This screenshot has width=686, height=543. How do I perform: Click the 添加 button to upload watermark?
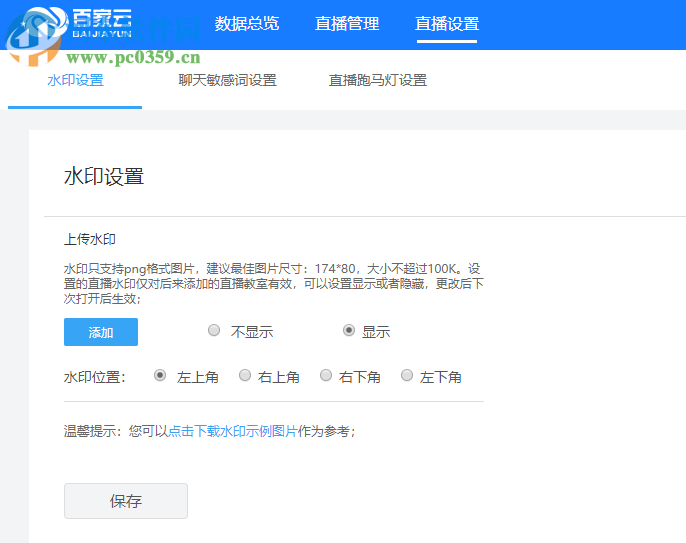pyautogui.click(x=101, y=332)
